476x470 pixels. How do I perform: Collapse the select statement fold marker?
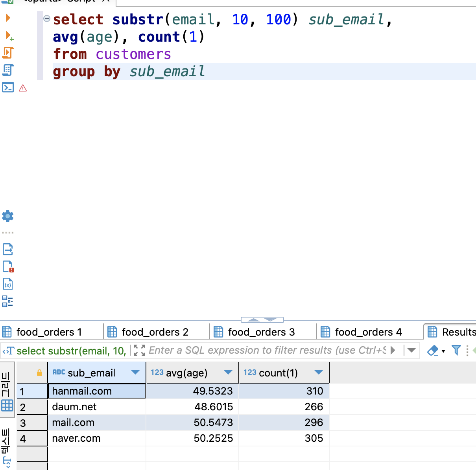46,18
